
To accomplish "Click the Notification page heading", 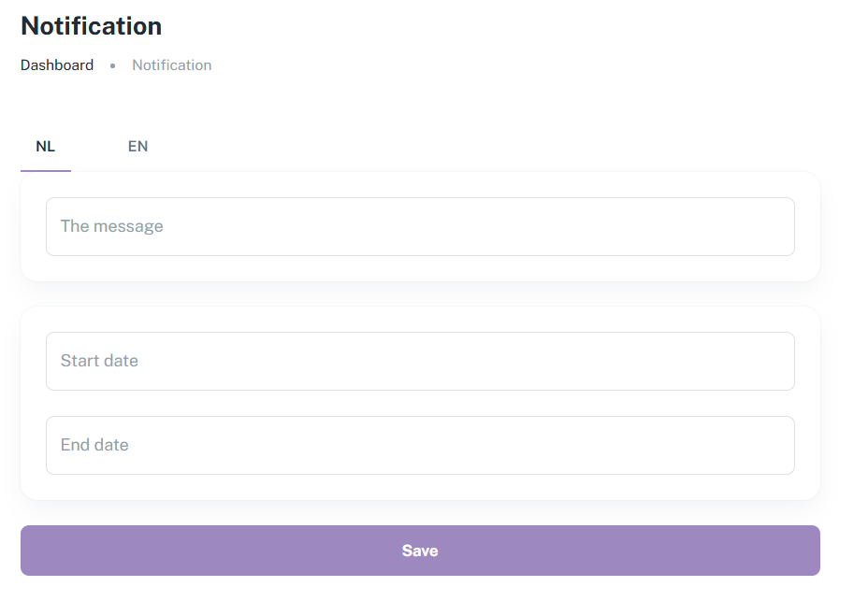I will tap(91, 26).
